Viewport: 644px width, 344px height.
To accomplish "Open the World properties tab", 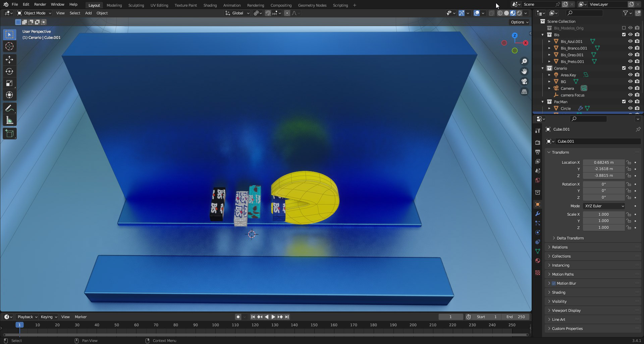I will click(x=538, y=180).
